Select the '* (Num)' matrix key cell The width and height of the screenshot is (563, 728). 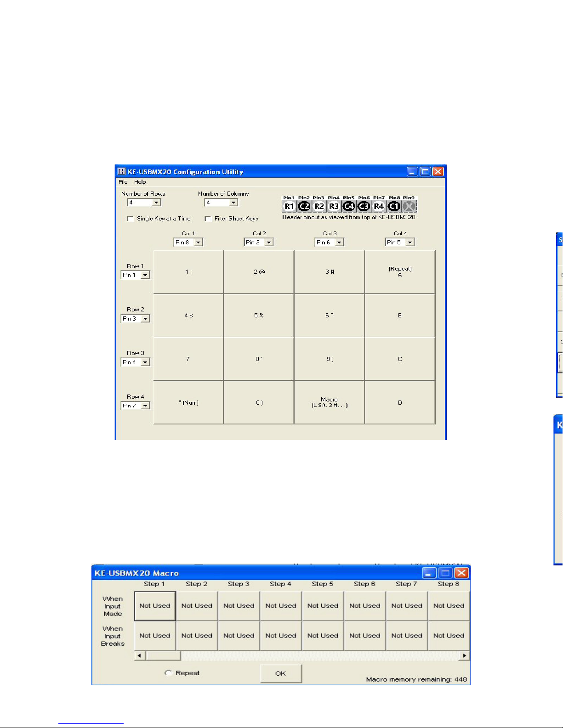click(188, 402)
